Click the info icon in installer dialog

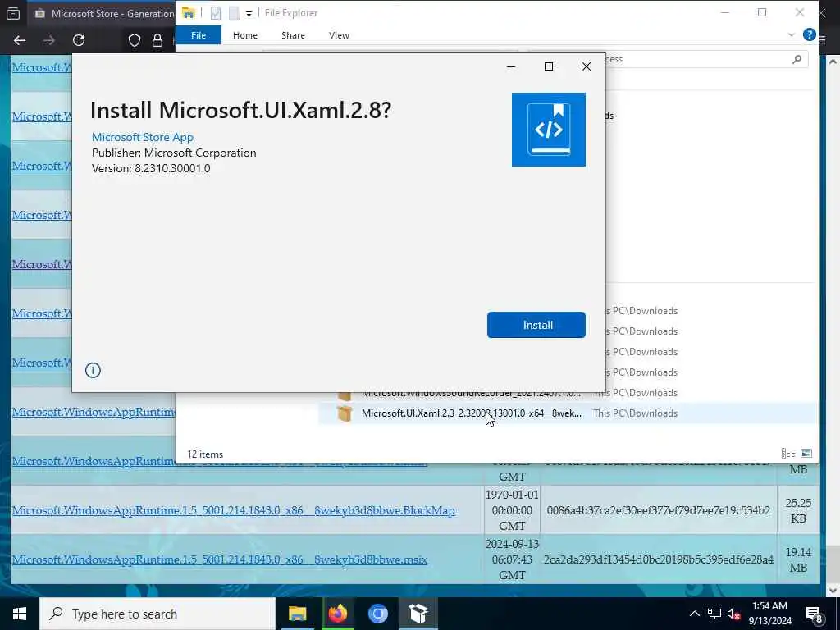(x=93, y=370)
